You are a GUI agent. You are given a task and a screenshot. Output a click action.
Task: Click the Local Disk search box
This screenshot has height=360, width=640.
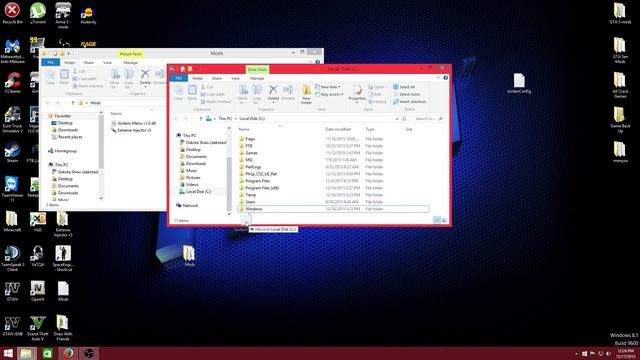pos(428,118)
